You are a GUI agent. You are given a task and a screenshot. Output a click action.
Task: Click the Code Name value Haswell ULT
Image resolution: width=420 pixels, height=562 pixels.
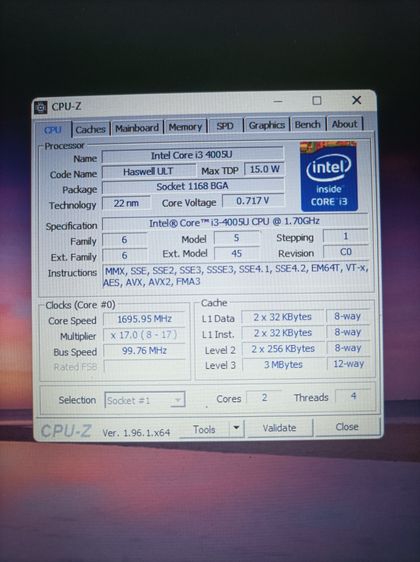(148, 172)
